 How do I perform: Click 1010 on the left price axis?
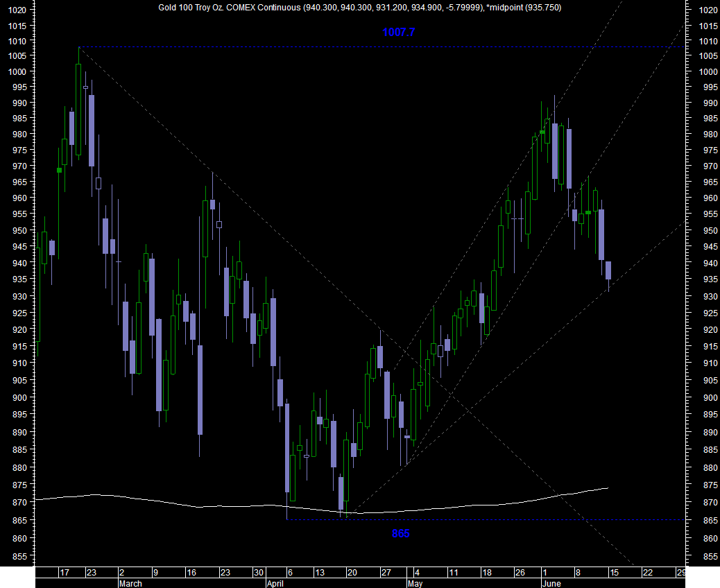17,42
